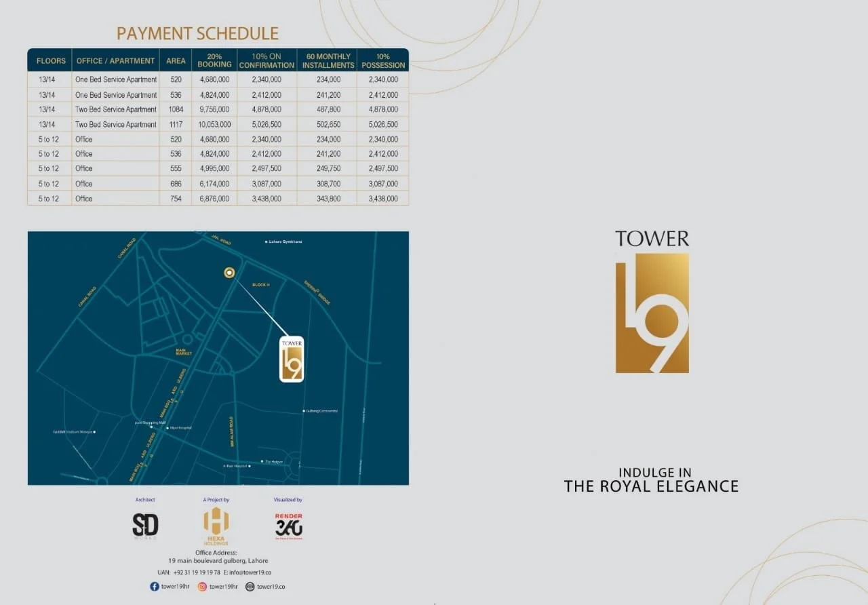The width and height of the screenshot is (868, 605).
Task: Click the One Bed Service Apartment cell in row 536
Action: [116, 95]
